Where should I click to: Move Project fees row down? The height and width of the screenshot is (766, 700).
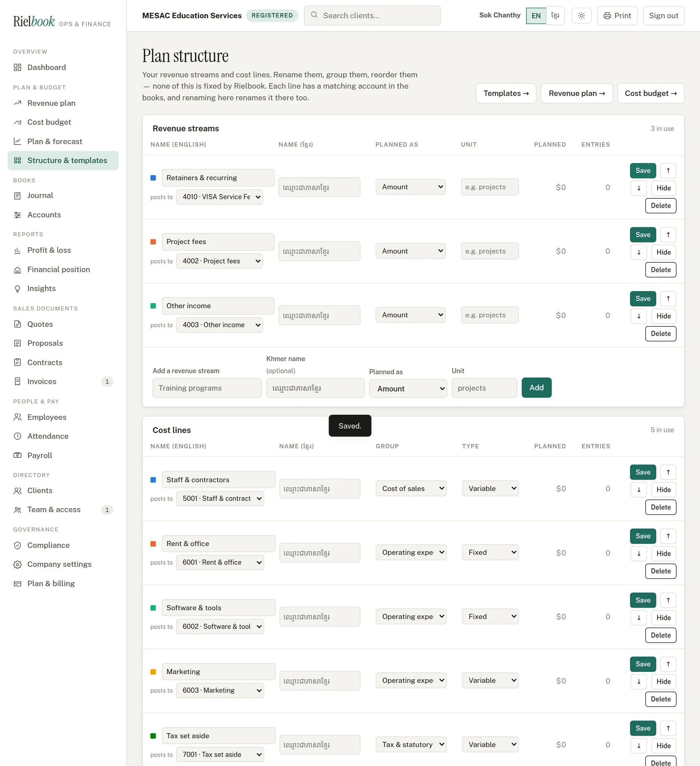638,252
